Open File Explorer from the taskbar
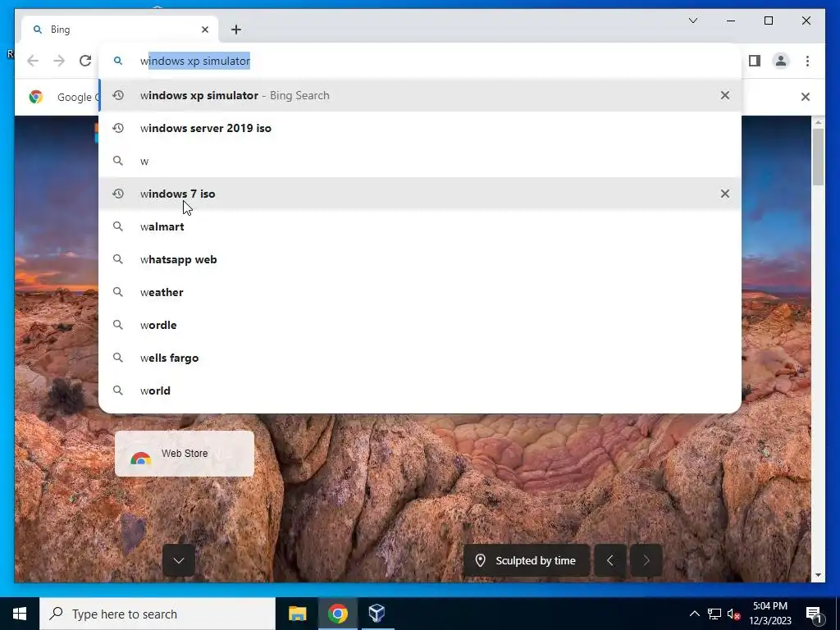 tap(297, 614)
